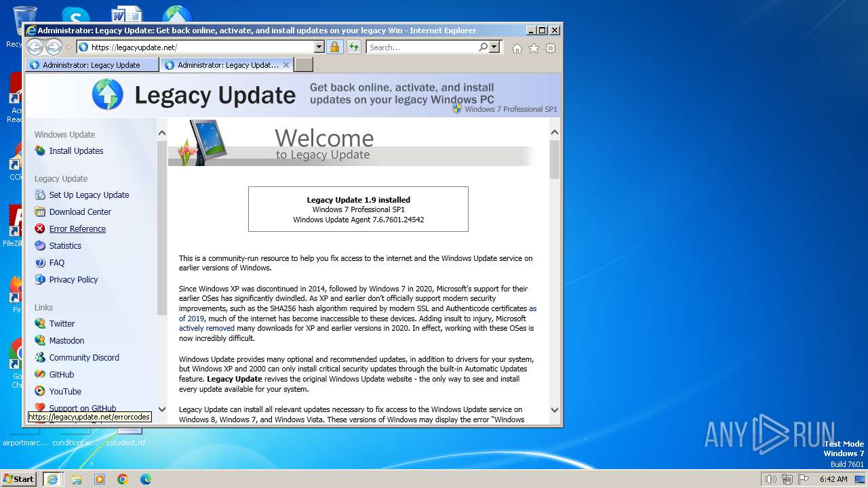Open Favorites with the star icon
Screen dimensions: 868x488
click(534, 48)
